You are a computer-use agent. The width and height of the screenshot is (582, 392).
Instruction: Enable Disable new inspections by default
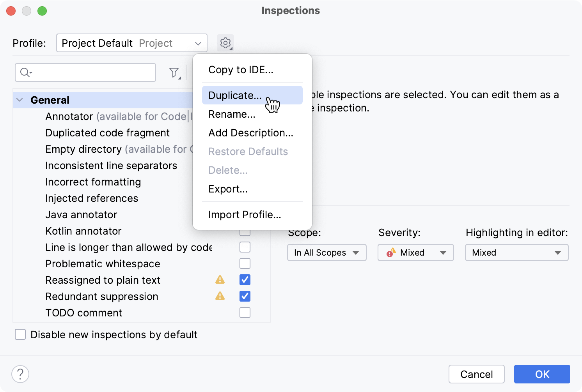20,334
